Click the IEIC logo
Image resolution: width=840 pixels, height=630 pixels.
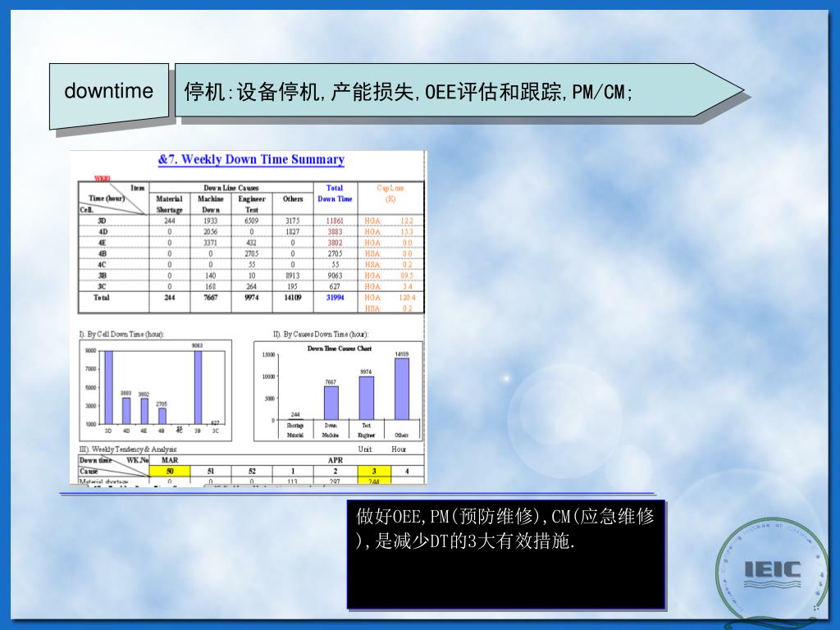click(x=772, y=571)
